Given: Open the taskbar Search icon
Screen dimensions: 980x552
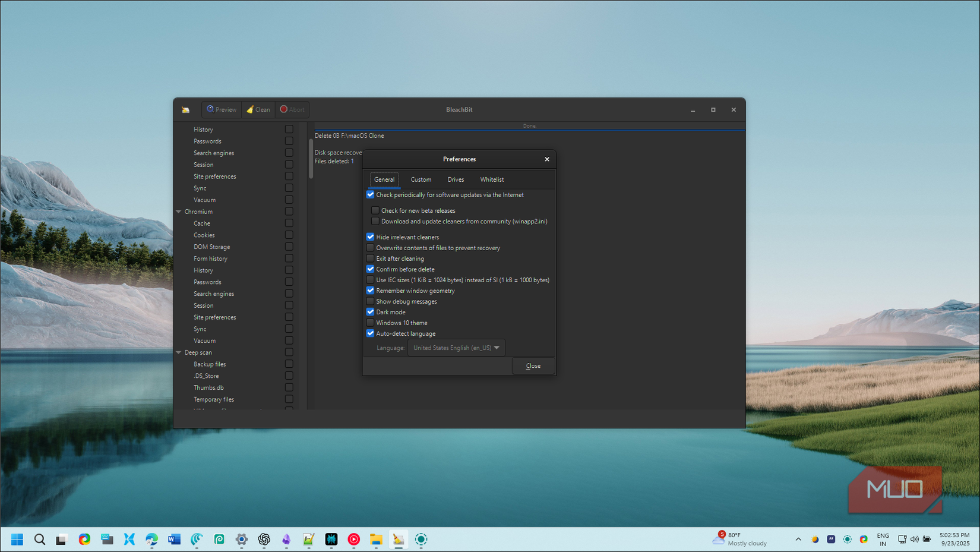Looking at the screenshot, I should pos(40,539).
